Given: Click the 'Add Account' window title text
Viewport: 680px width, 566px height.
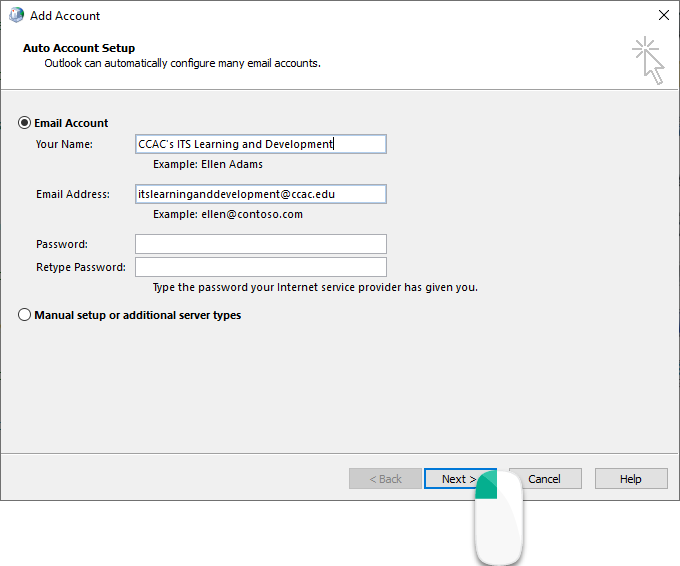Looking at the screenshot, I should pyautogui.click(x=65, y=16).
